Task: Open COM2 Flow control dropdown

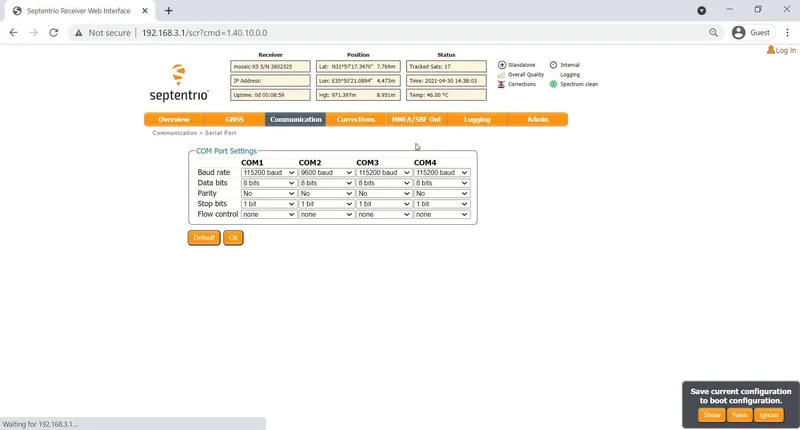Action: [x=326, y=214]
